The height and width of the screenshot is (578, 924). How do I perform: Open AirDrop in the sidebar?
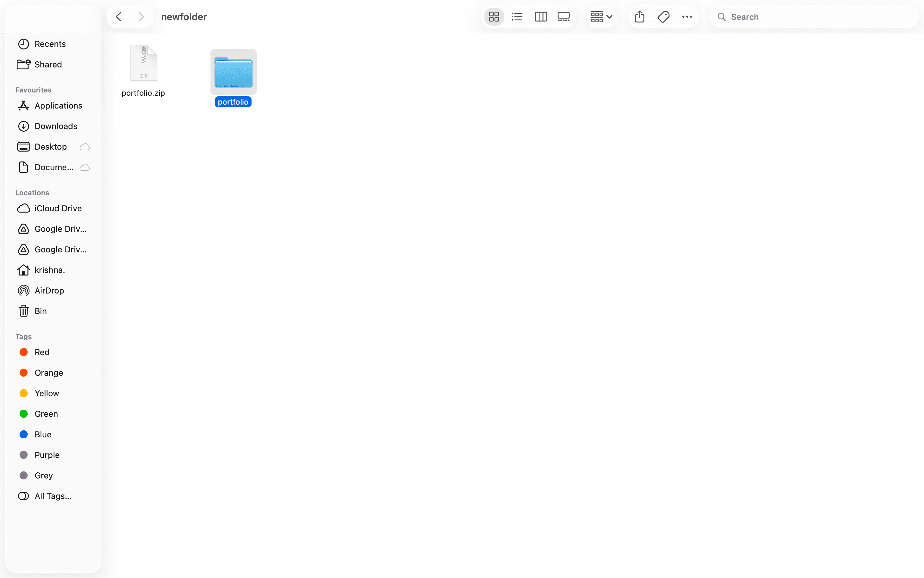(x=54, y=291)
